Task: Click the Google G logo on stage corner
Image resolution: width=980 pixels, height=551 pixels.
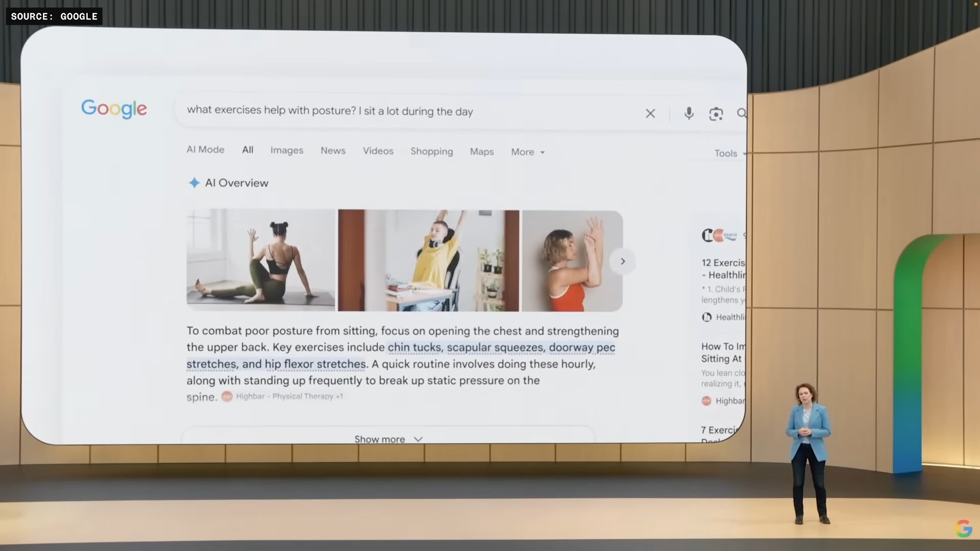Action: coord(963,529)
